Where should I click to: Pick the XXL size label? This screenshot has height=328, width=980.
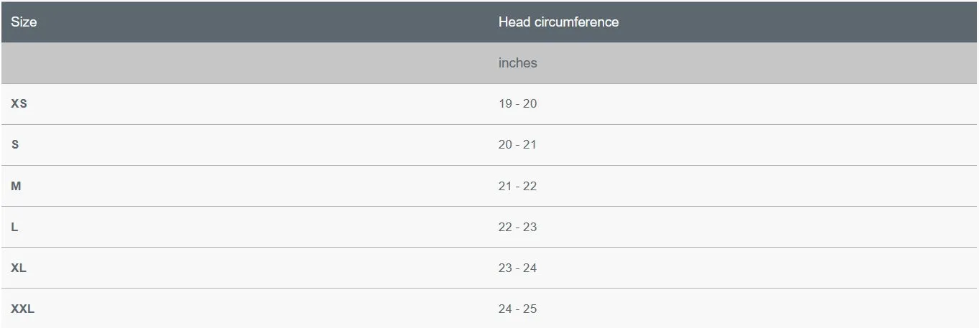(22, 309)
